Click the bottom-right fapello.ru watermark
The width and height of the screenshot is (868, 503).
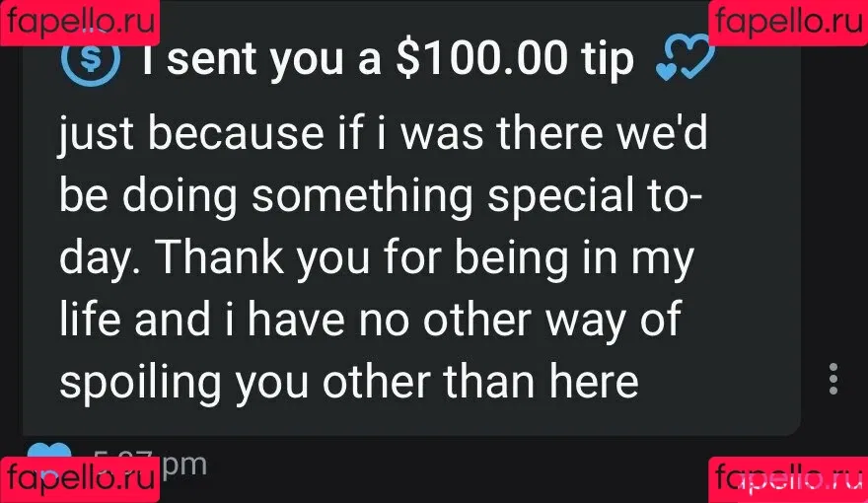[788, 479]
